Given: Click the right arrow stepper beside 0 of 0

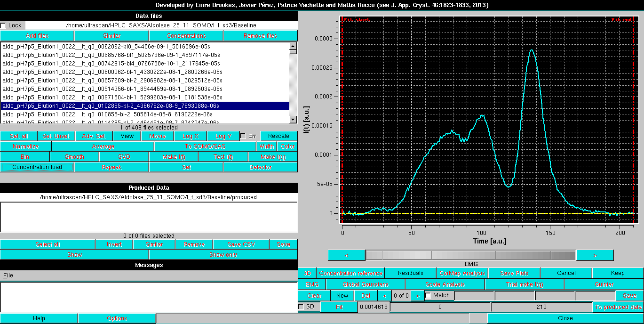Looking at the screenshot, I should tap(417, 295).
